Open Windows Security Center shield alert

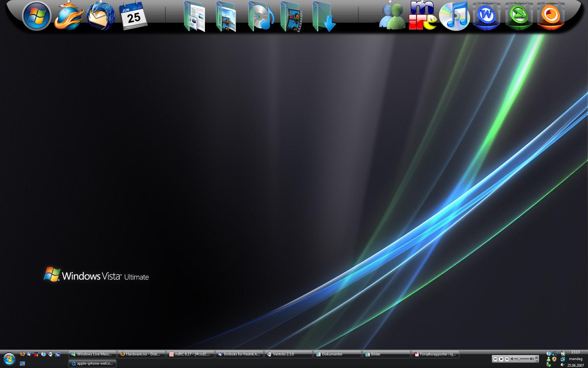[x=554, y=359]
